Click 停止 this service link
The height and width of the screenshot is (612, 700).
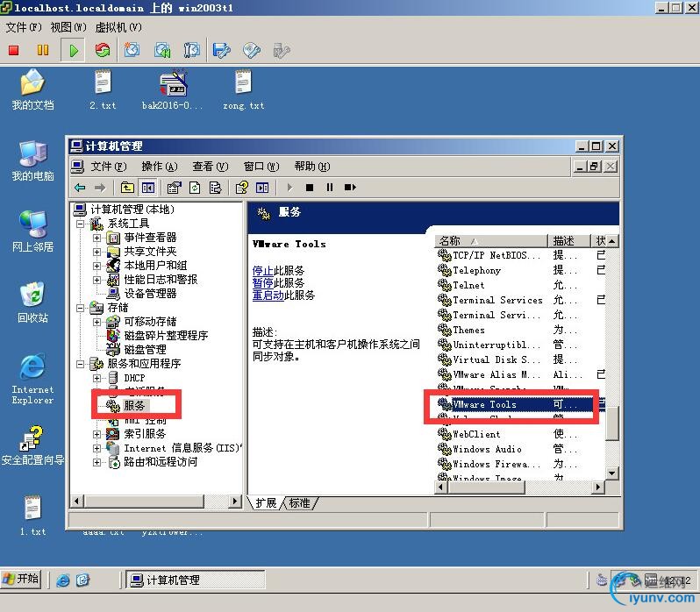[263, 271]
